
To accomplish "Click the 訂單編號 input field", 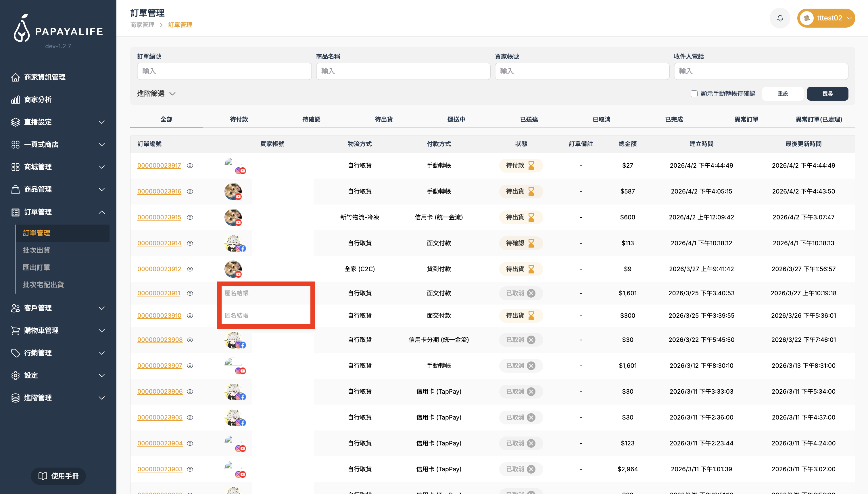I will [x=224, y=71].
